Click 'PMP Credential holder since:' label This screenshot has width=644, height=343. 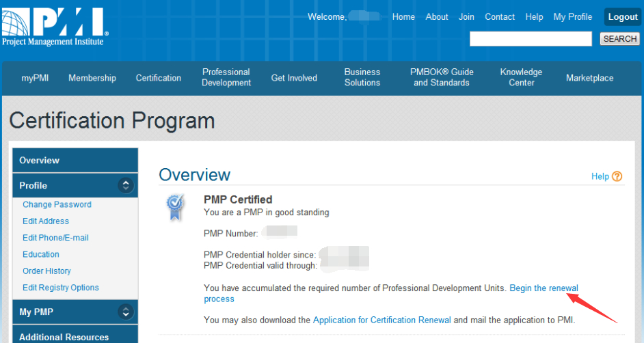[260, 255]
